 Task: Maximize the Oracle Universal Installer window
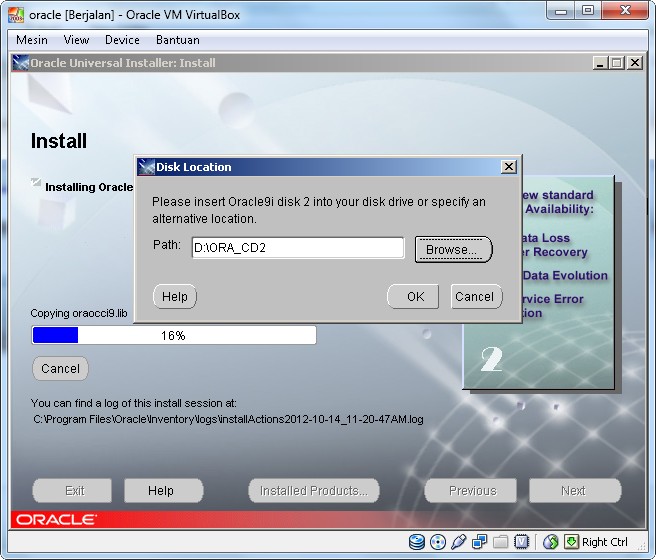coord(617,63)
